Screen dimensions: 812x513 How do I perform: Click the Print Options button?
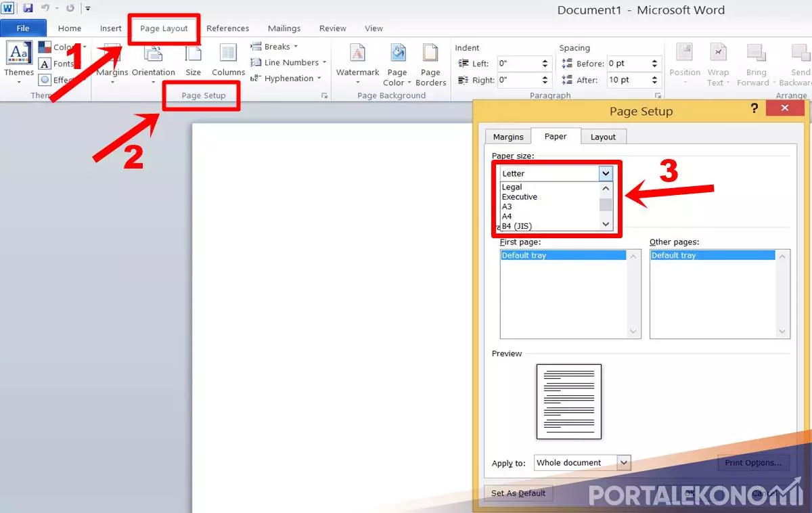coord(753,463)
